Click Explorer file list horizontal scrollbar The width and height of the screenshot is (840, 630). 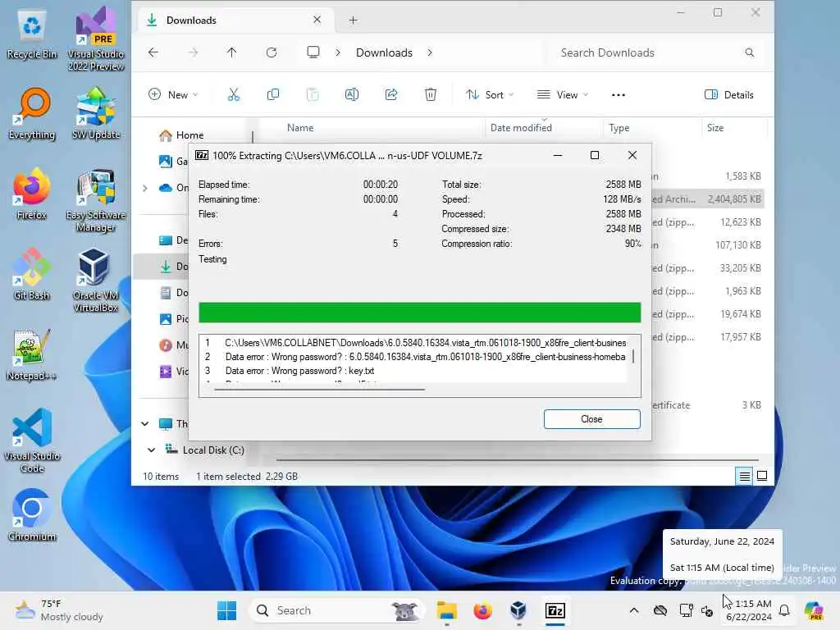517,459
